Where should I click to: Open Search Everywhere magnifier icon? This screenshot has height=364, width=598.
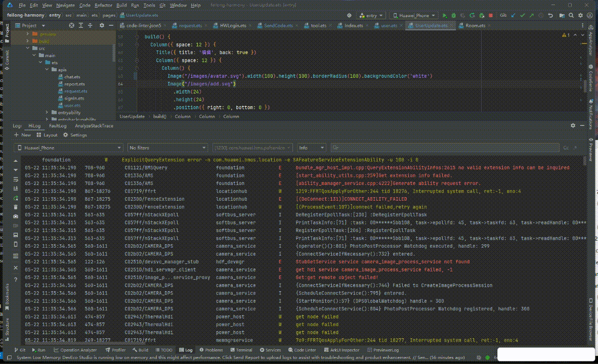[571, 16]
